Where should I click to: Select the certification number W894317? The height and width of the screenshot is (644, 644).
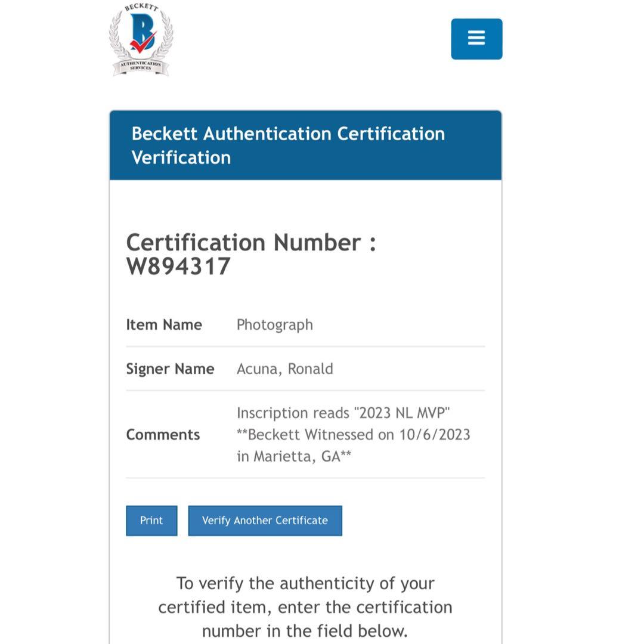tap(178, 267)
